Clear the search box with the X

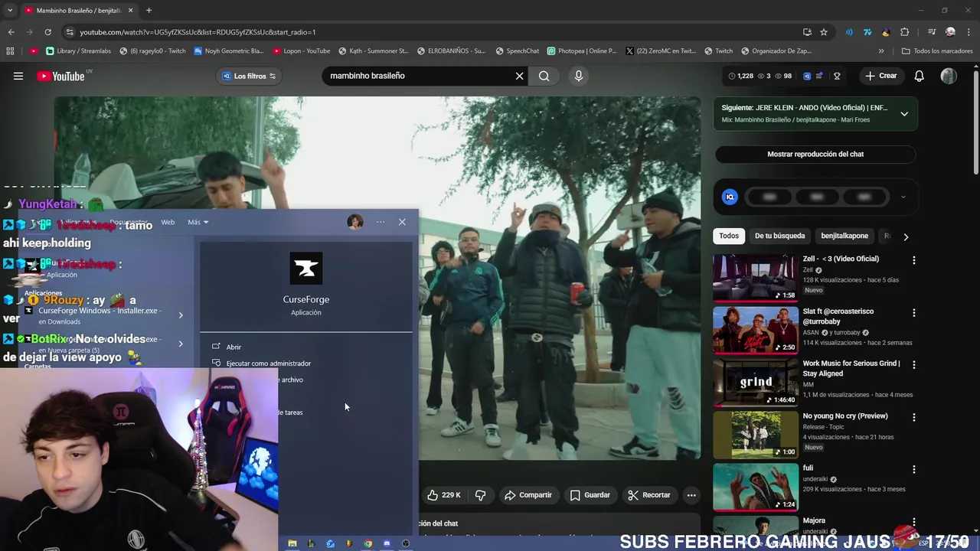tap(519, 76)
